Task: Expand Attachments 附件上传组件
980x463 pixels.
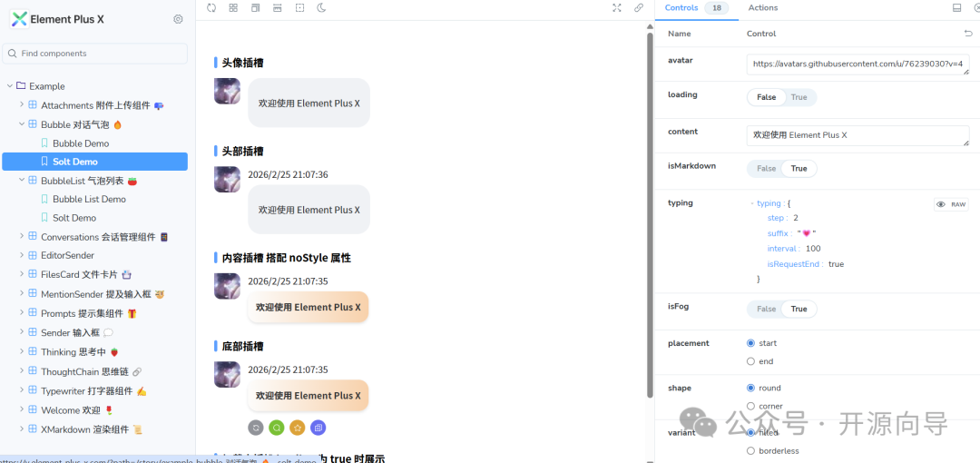Action: 21,104
